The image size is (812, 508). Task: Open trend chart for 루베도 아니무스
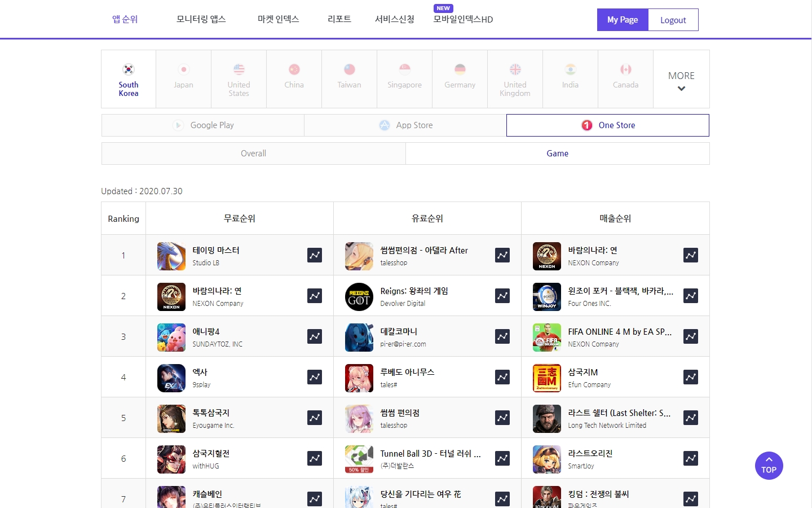coord(502,377)
